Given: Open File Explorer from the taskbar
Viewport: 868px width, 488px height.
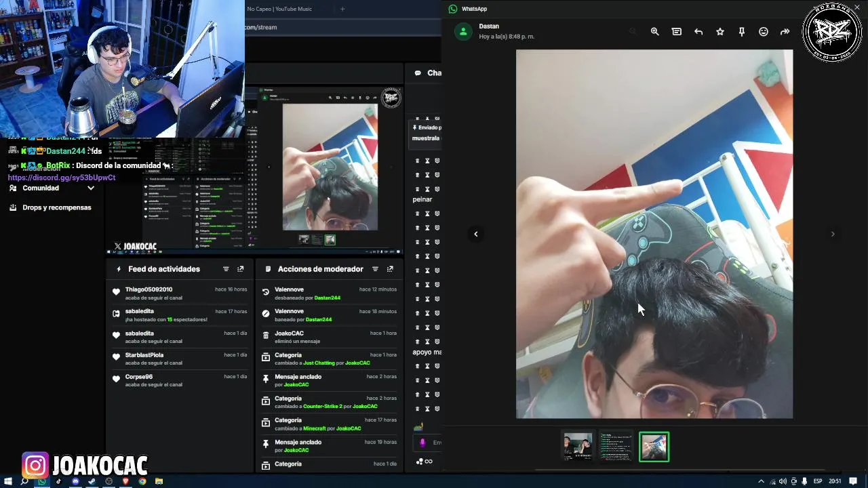Looking at the screenshot, I should tap(159, 481).
